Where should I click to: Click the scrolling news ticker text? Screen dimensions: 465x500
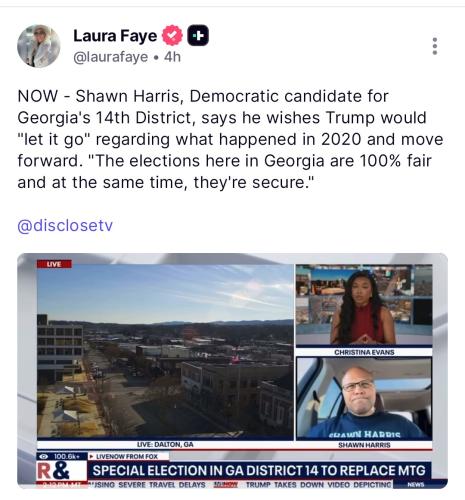pyautogui.click(x=241, y=485)
